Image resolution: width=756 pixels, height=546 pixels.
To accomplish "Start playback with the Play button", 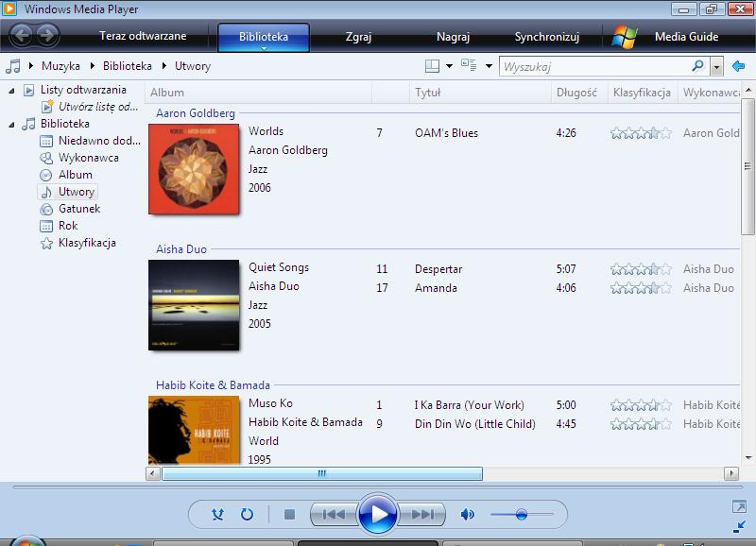I will point(377,514).
